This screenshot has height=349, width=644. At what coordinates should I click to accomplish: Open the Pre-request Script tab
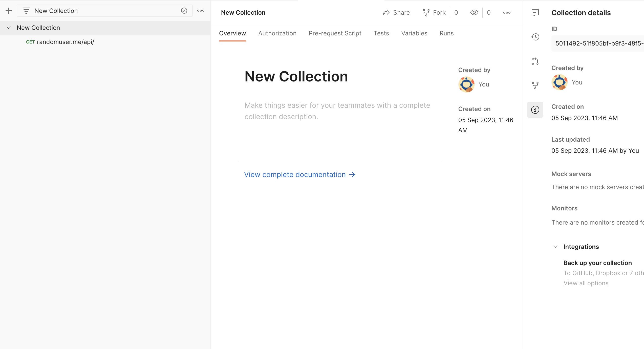tap(335, 33)
